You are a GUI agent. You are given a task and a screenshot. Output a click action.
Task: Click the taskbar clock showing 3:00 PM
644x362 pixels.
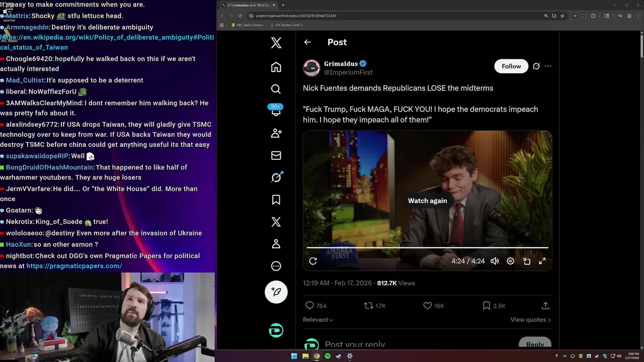pyautogui.click(x=633, y=356)
